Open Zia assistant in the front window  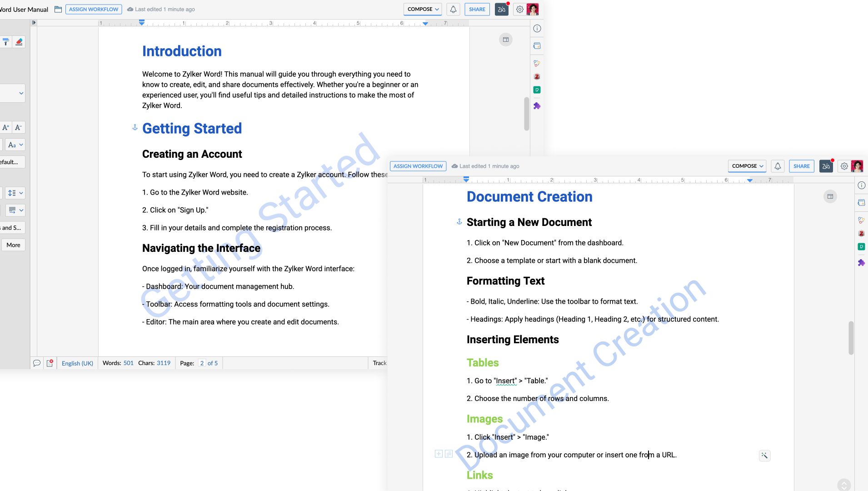click(826, 166)
